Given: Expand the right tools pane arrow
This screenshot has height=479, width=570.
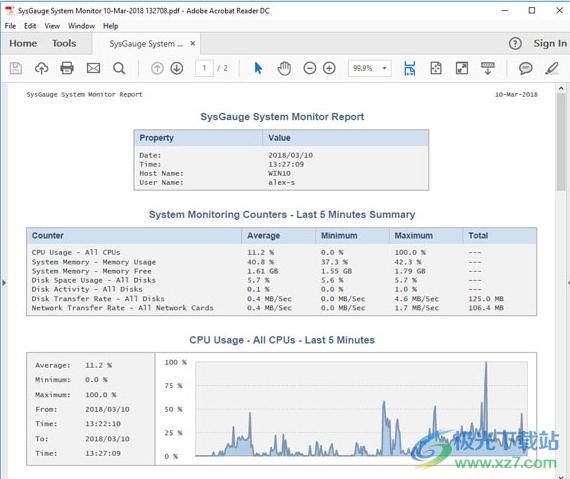Looking at the screenshot, I should coord(568,282).
